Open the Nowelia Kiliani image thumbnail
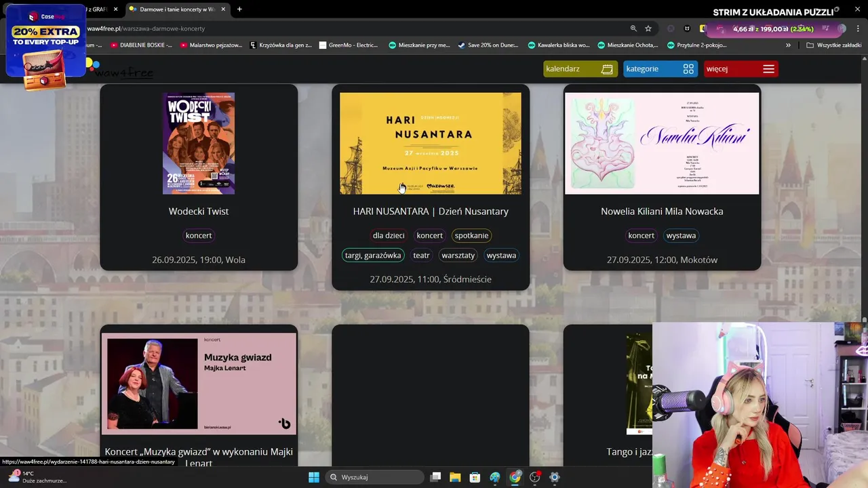The height and width of the screenshot is (488, 868). (662, 144)
